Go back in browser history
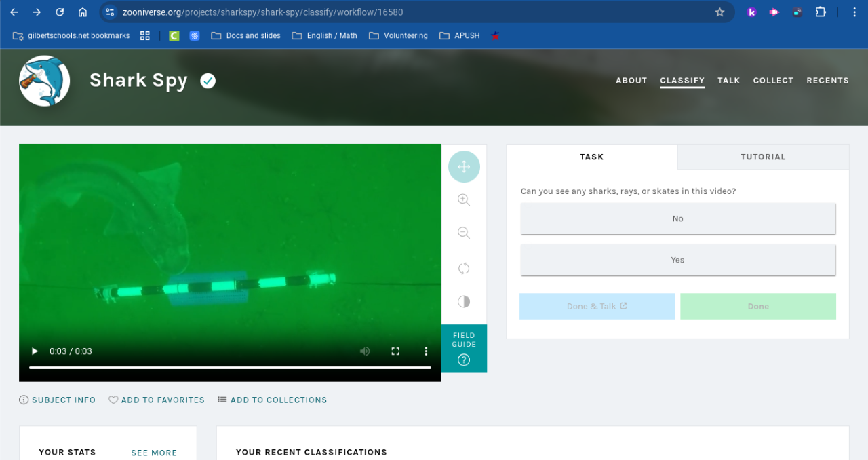Screen dimensions: 868x460 pyautogui.click(x=14, y=12)
